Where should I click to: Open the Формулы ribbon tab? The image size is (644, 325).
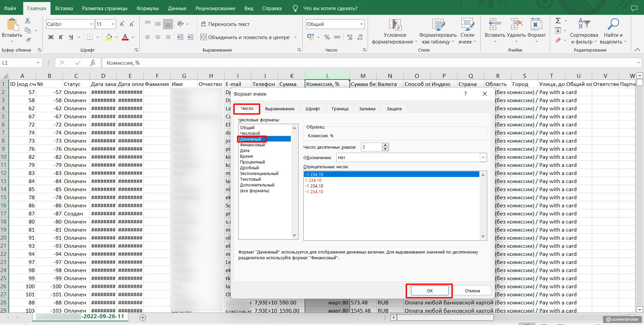tap(147, 8)
